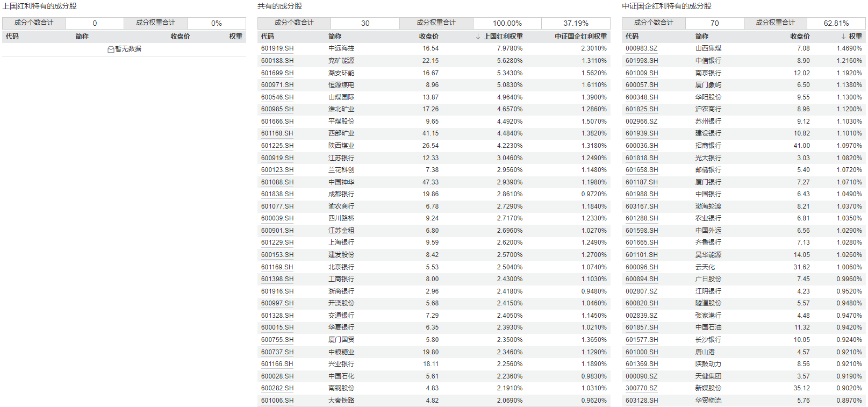868x407 pixels.
Task: Click the 共有的成分股 panel title
Action: 279,6
